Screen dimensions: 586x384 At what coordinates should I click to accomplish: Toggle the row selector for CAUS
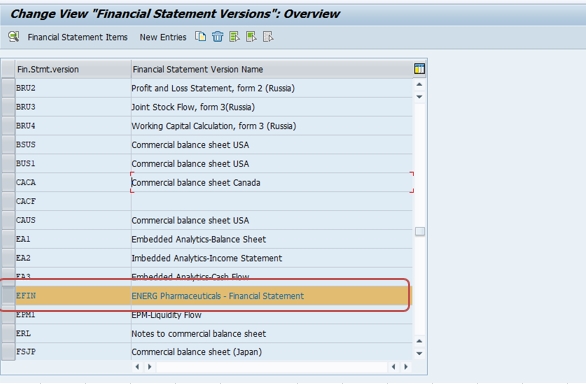[x=8, y=220]
